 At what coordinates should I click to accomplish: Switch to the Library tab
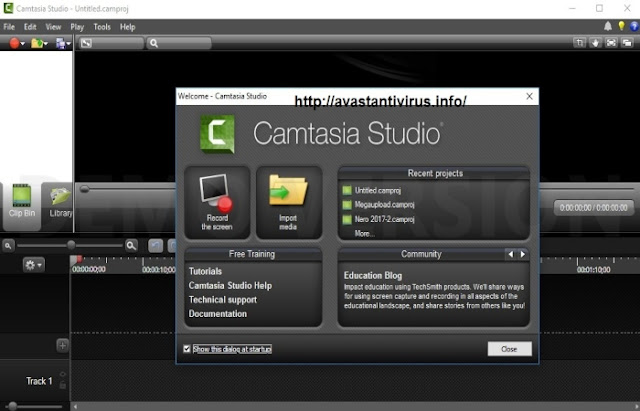point(60,202)
